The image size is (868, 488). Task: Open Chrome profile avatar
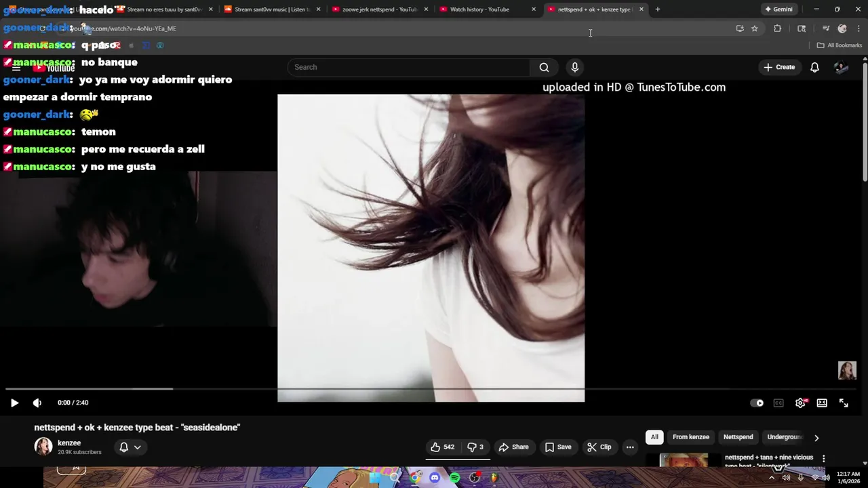click(x=842, y=28)
